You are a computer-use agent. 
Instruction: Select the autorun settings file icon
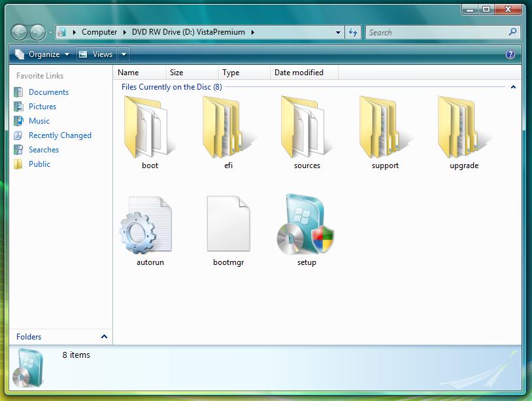(146, 225)
